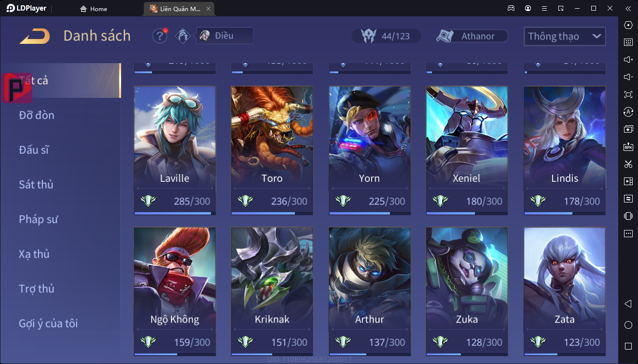Click the Athanor button
This screenshot has height=364, width=638.
(x=472, y=36)
